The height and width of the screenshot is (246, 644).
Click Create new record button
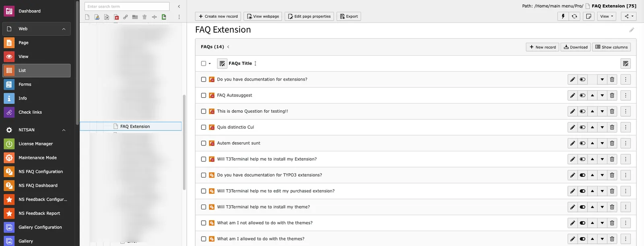pyautogui.click(x=218, y=16)
